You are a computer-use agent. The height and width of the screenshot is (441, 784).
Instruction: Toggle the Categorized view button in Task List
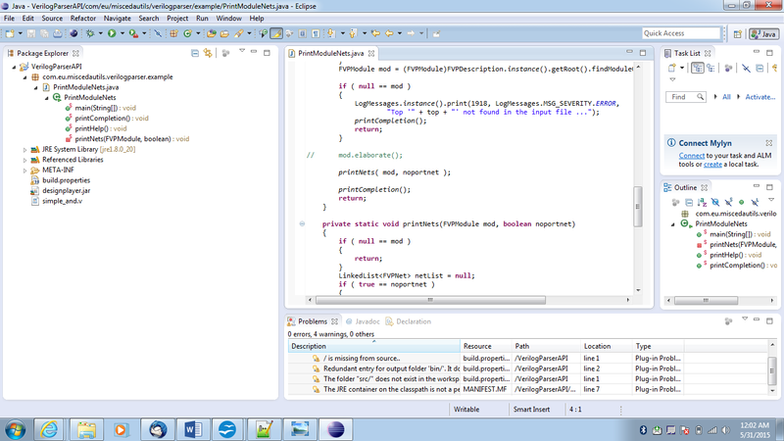click(x=698, y=68)
